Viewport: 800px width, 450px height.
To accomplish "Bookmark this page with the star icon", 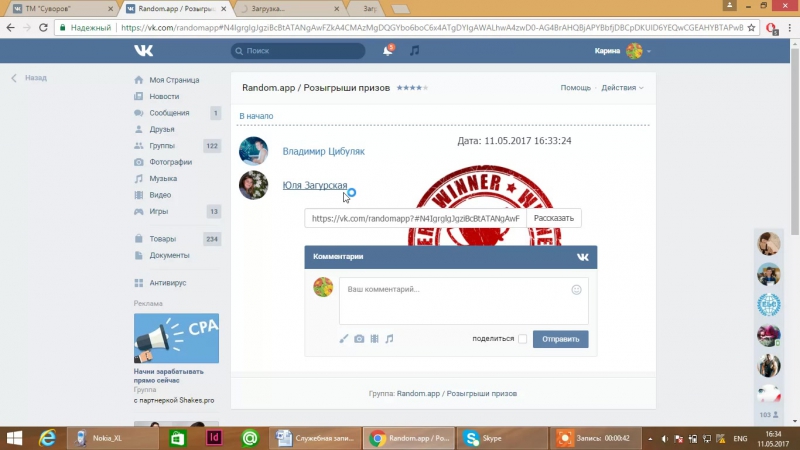I will click(x=752, y=28).
